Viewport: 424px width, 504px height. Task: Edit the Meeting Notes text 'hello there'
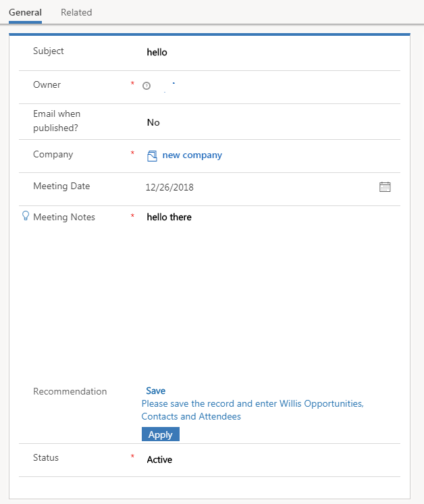click(x=169, y=217)
